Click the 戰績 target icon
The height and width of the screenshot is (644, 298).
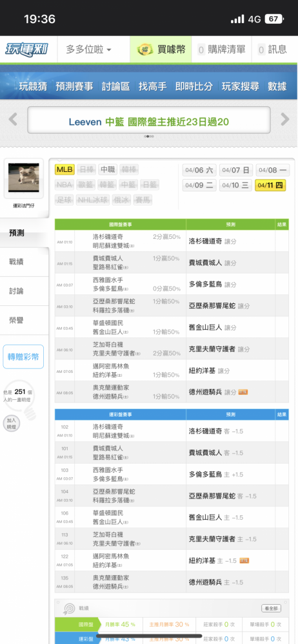tap(68, 609)
